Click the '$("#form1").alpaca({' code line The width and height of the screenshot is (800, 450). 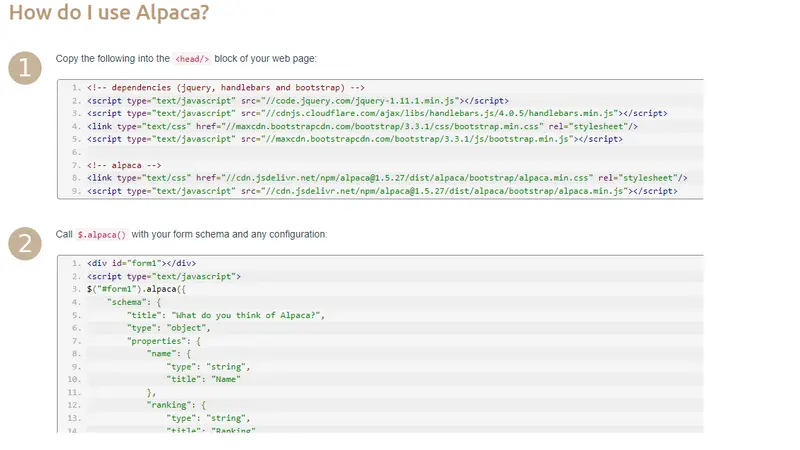point(136,289)
